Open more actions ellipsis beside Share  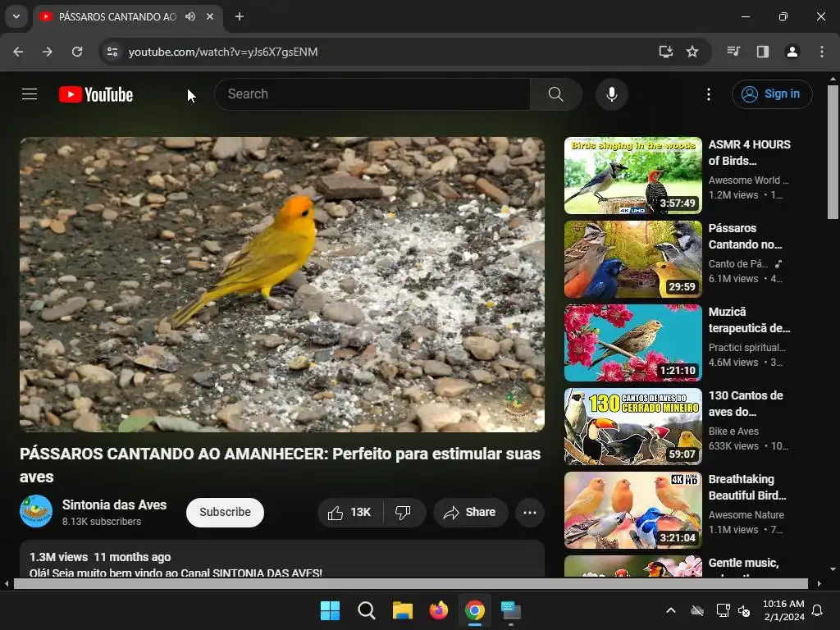pyautogui.click(x=530, y=513)
